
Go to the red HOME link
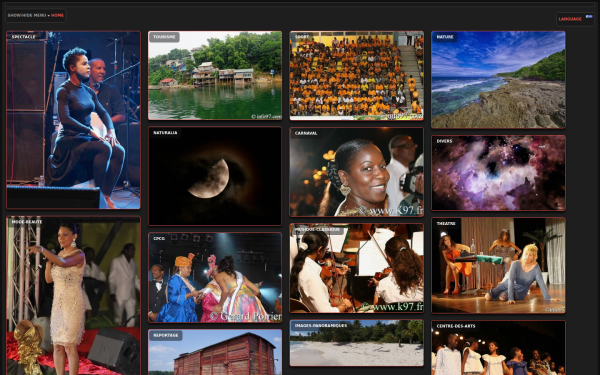57,16
